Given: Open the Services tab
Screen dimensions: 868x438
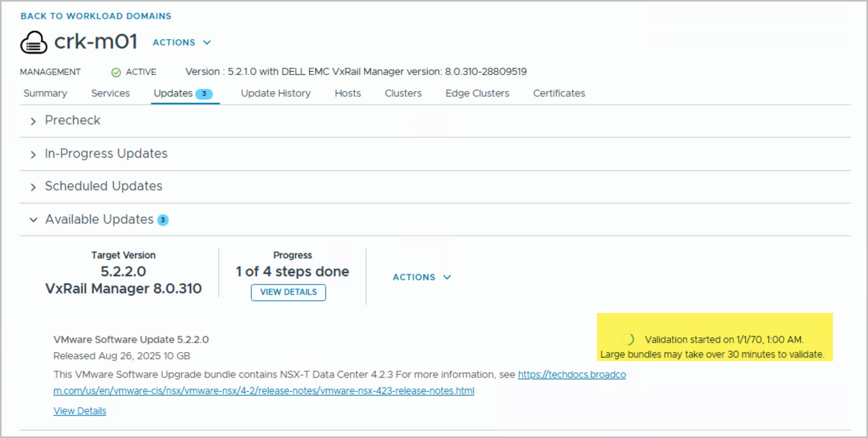Looking at the screenshot, I should 111,93.
